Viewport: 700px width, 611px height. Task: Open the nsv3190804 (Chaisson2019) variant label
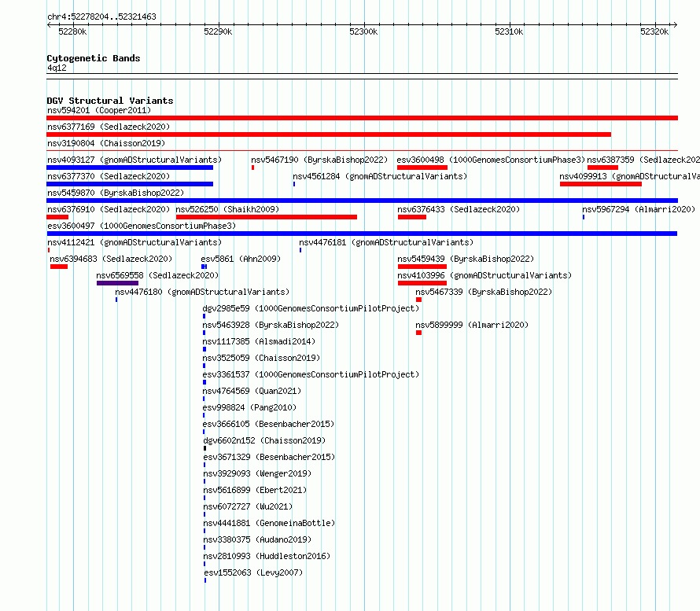106,143
